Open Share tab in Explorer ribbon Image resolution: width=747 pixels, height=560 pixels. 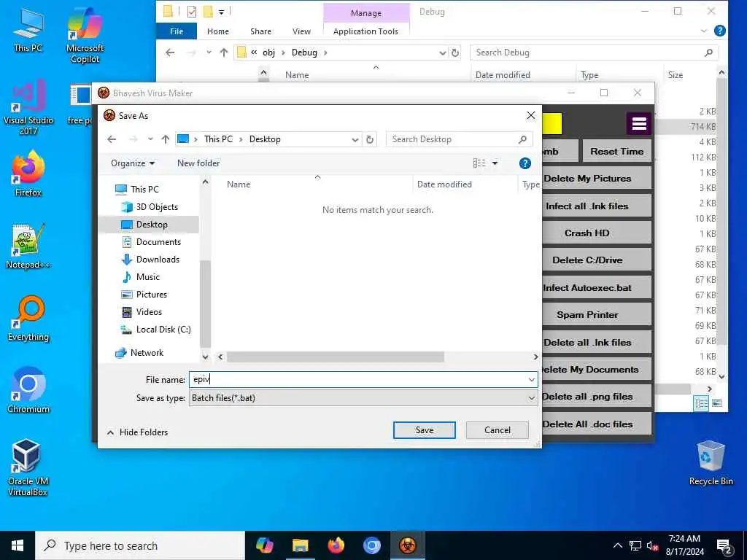[x=260, y=31]
